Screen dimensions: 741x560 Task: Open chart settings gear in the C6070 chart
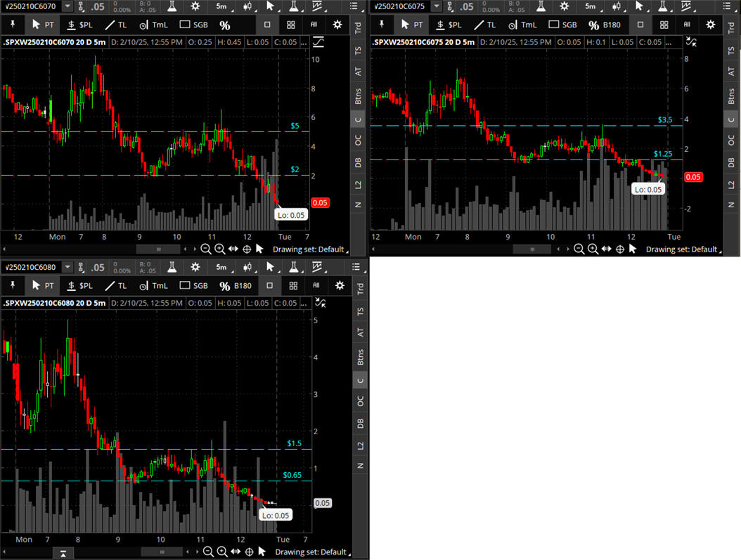click(x=195, y=6)
